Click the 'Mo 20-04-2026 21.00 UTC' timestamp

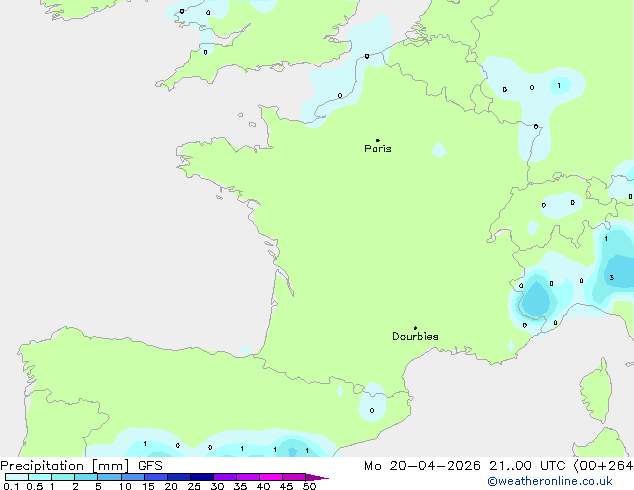[465, 466]
